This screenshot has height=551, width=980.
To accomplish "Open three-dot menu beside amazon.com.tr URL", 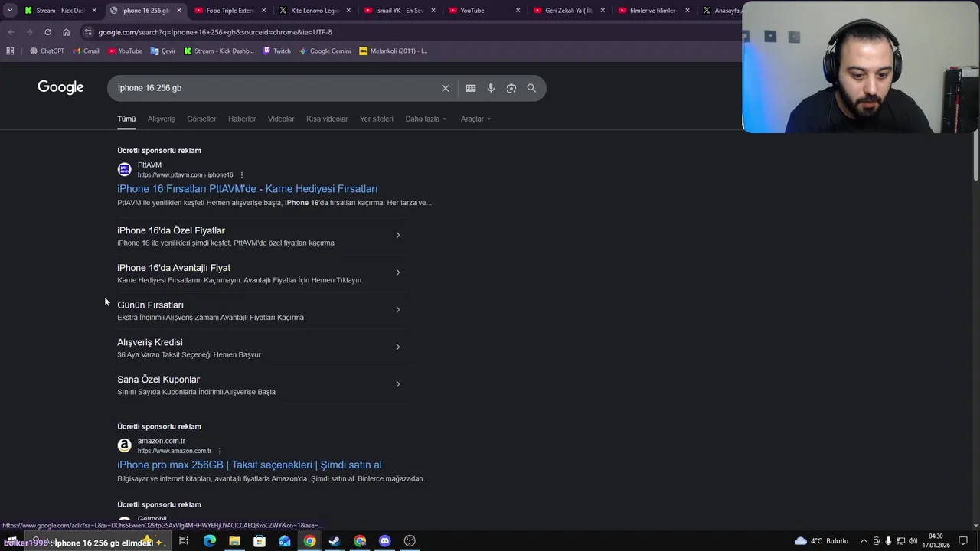I will pos(220,451).
